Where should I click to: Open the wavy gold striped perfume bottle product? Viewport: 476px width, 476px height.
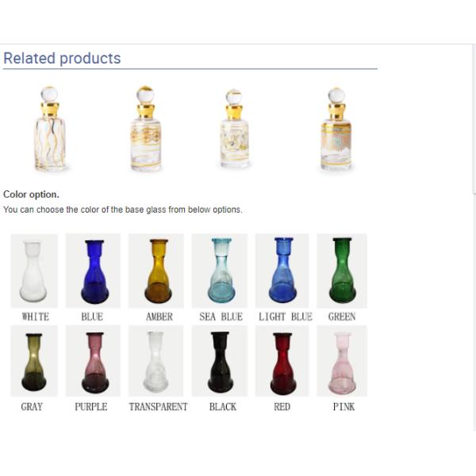[50, 129]
